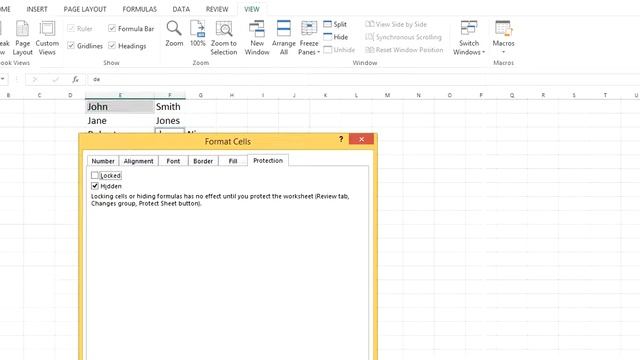The image size is (640, 360).
Task: Select the cell containing Jane
Action: point(120,120)
